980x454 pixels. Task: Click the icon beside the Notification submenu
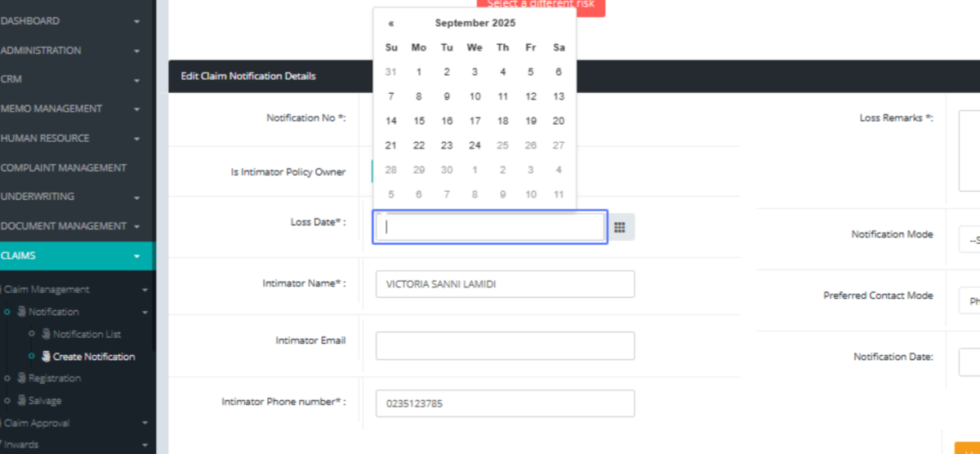click(x=21, y=312)
